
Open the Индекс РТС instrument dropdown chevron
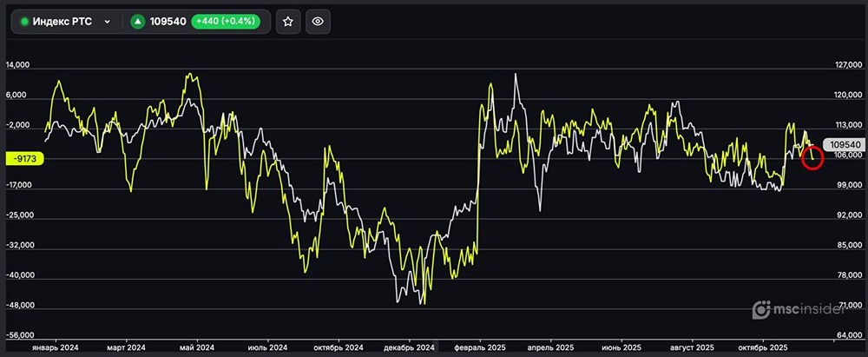pos(107,22)
